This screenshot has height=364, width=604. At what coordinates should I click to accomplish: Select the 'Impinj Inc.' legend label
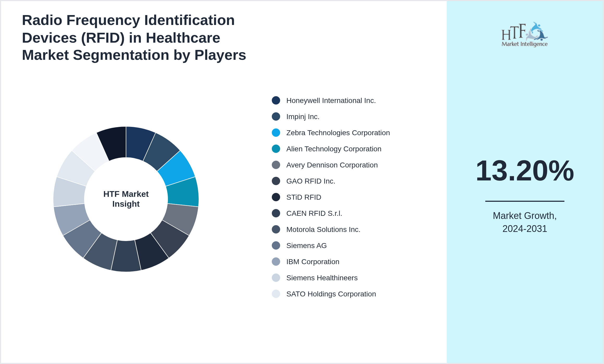coord(303,117)
